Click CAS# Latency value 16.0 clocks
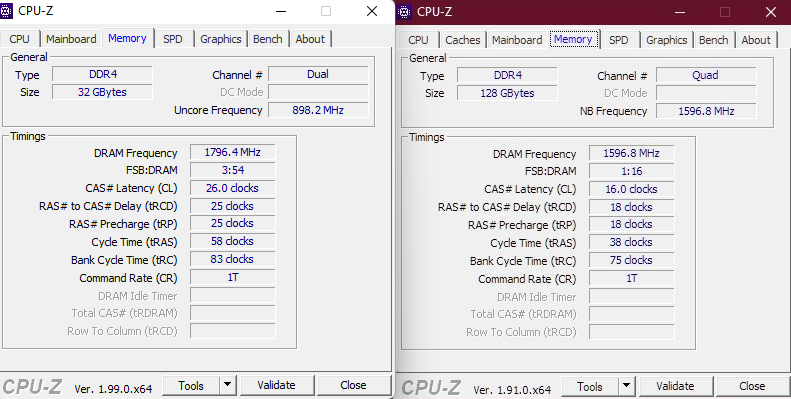This screenshot has height=399, width=791. click(632, 189)
